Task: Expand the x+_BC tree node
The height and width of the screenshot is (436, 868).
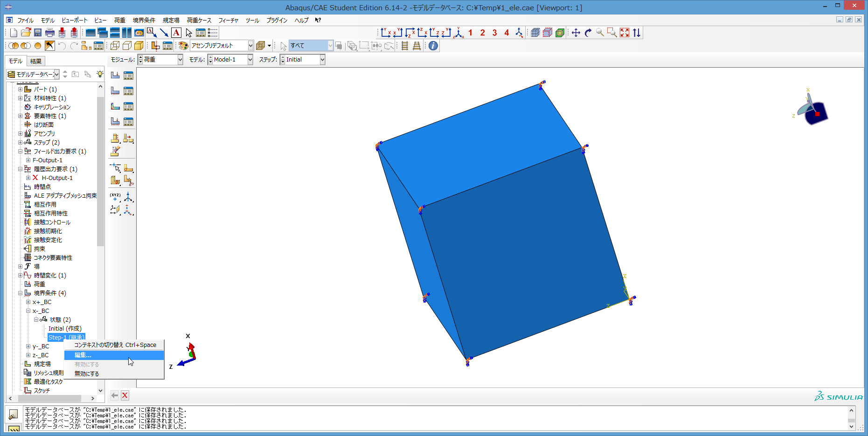Action: click(28, 302)
